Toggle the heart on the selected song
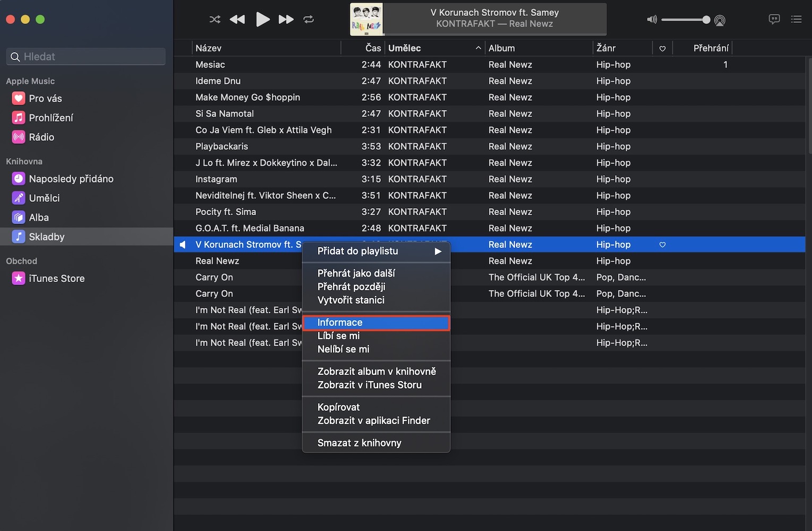Image resolution: width=812 pixels, height=531 pixels. [662, 245]
